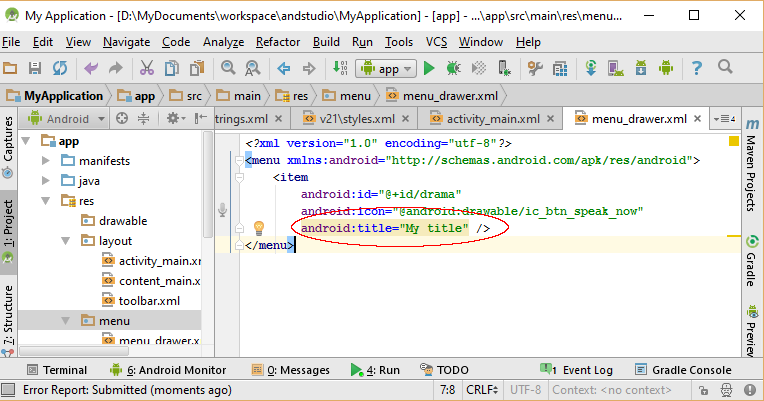This screenshot has height=401, width=764.
Task: Click the microphone gutter icon
Action: pyautogui.click(x=222, y=210)
